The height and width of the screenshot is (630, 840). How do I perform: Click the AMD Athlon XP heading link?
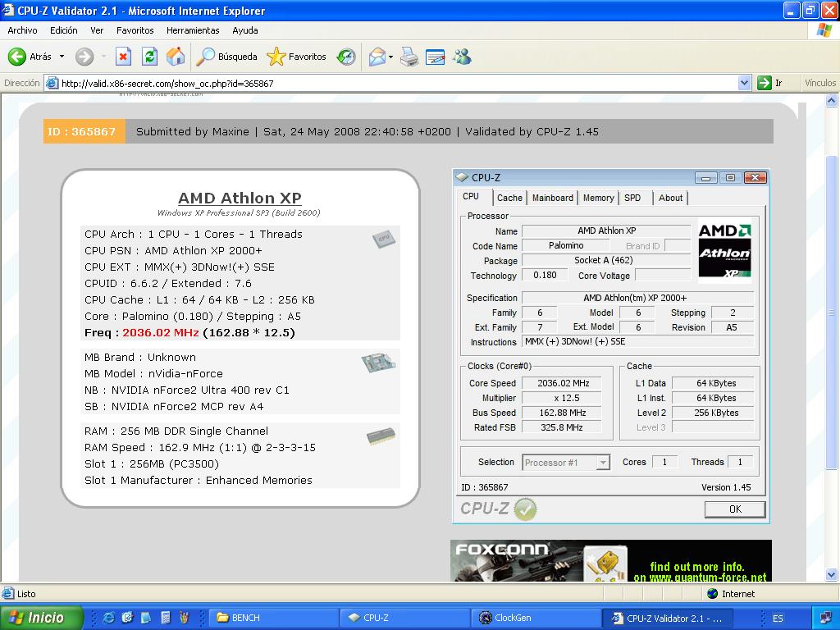(240, 198)
